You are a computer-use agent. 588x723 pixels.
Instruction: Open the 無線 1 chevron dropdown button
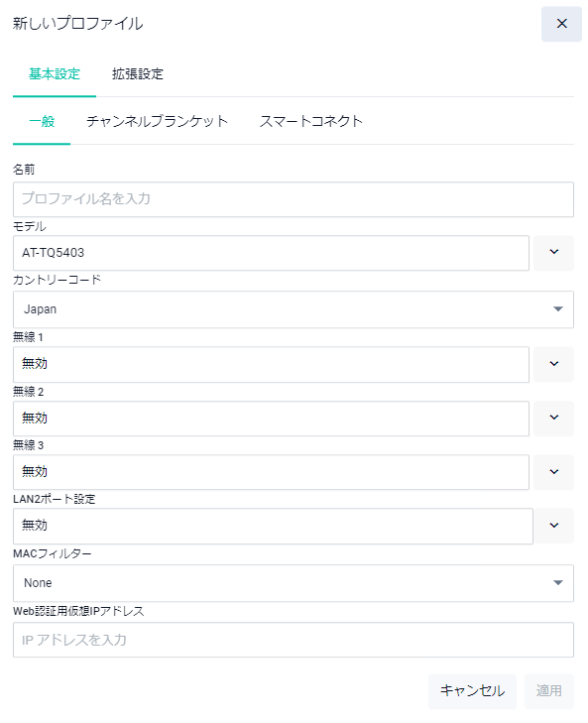point(554,364)
